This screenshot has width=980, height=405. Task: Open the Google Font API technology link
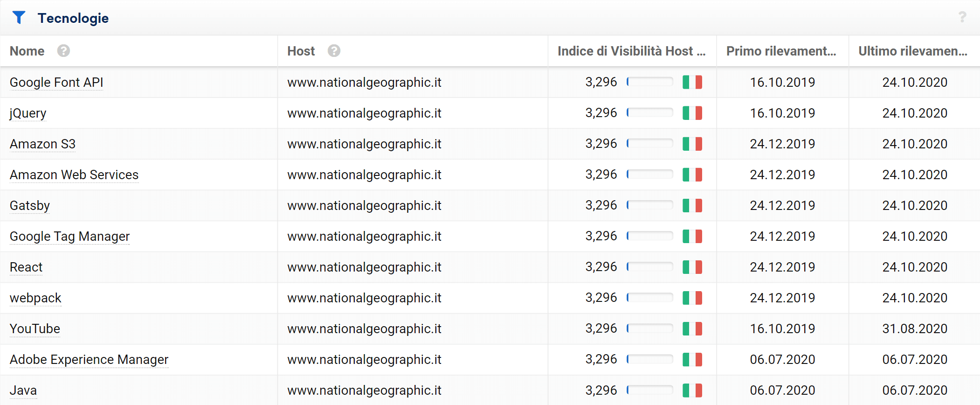(x=56, y=82)
